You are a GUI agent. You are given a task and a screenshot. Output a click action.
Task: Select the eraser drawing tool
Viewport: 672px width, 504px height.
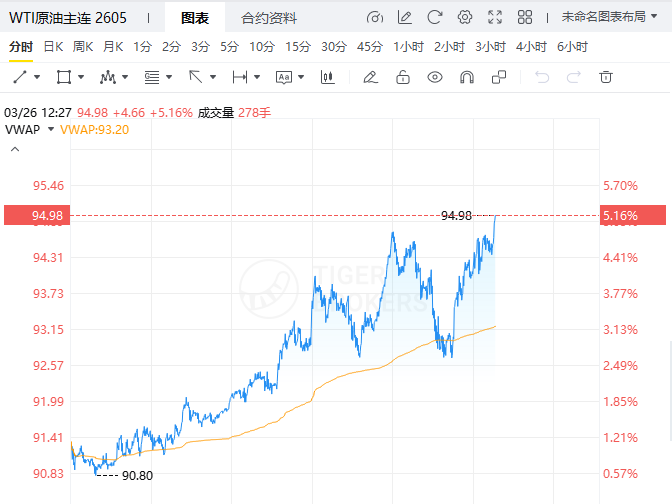(370, 77)
